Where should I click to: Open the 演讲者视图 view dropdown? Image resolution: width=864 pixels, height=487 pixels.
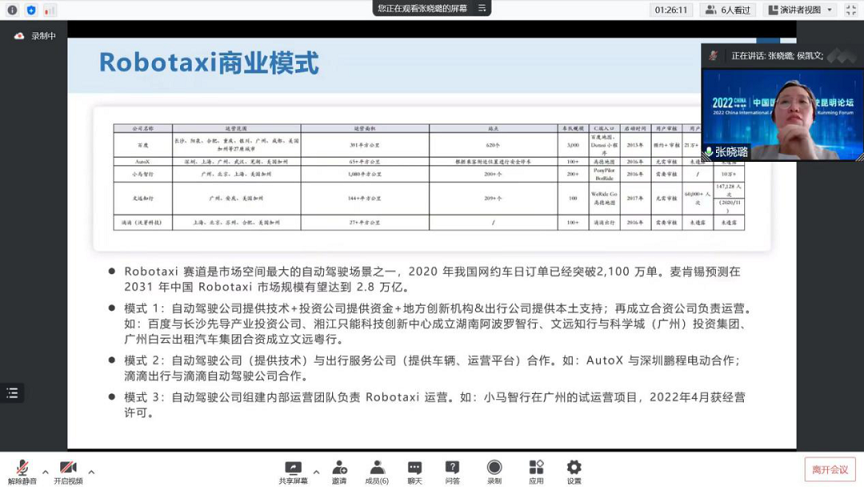pyautogui.click(x=800, y=10)
